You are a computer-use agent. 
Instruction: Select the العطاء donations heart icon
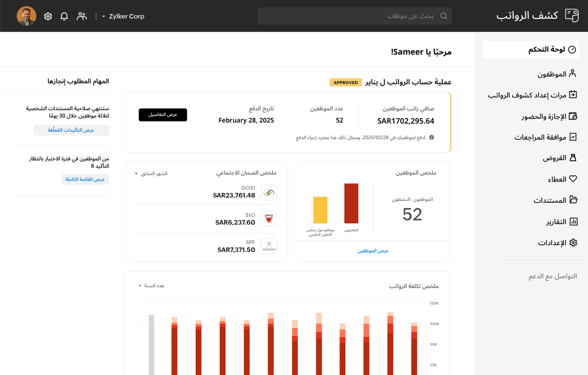coord(574,178)
